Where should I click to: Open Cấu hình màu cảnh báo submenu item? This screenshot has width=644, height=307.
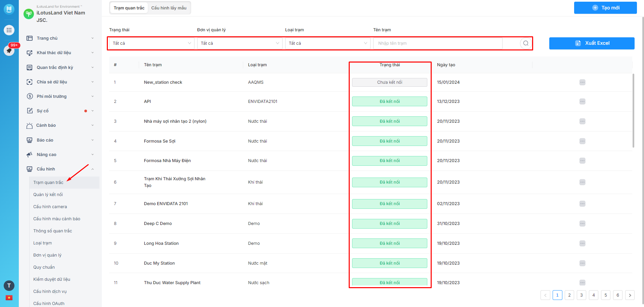coord(57,219)
